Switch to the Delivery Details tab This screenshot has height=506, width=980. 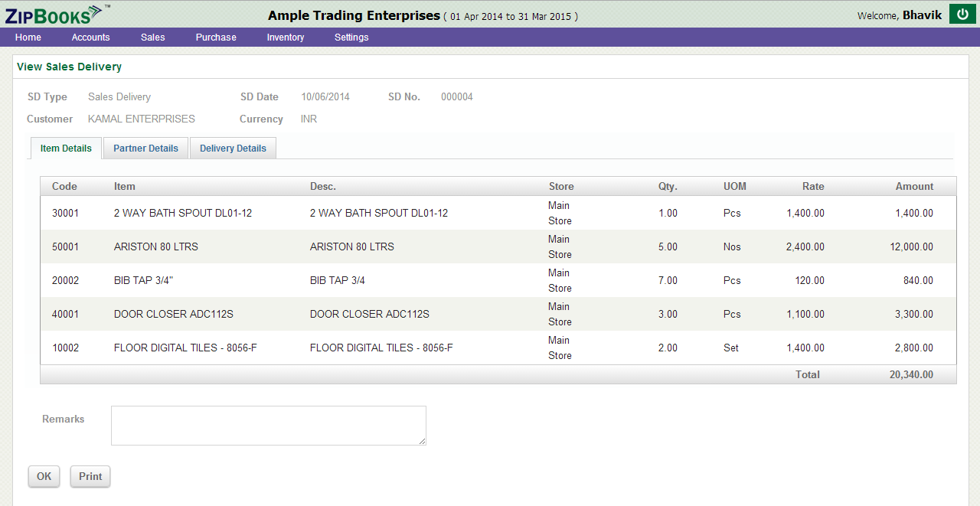233,149
